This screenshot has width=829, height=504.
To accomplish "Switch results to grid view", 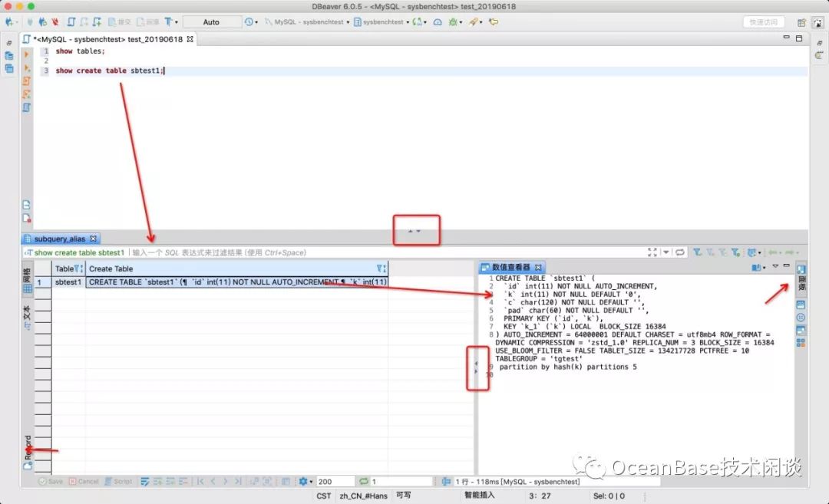I will tap(28, 280).
